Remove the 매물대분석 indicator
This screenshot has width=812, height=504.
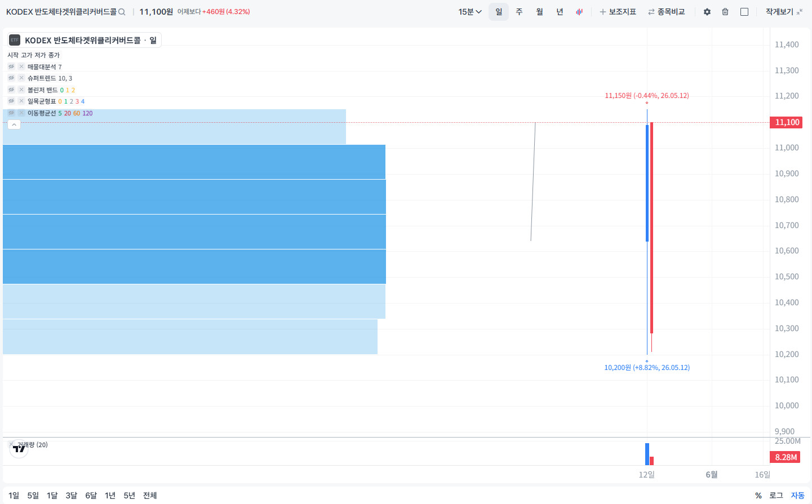pos(21,66)
